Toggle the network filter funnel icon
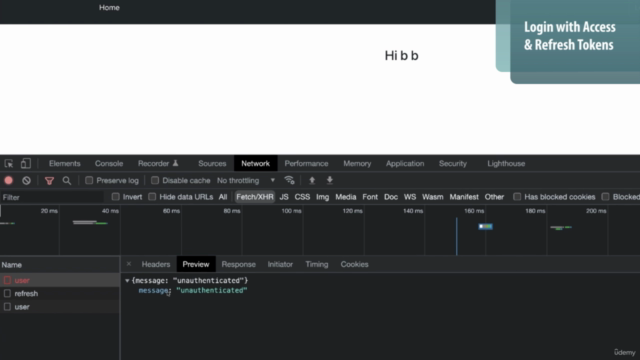The height and width of the screenshot is (360, 640). (x=49, y=180)
